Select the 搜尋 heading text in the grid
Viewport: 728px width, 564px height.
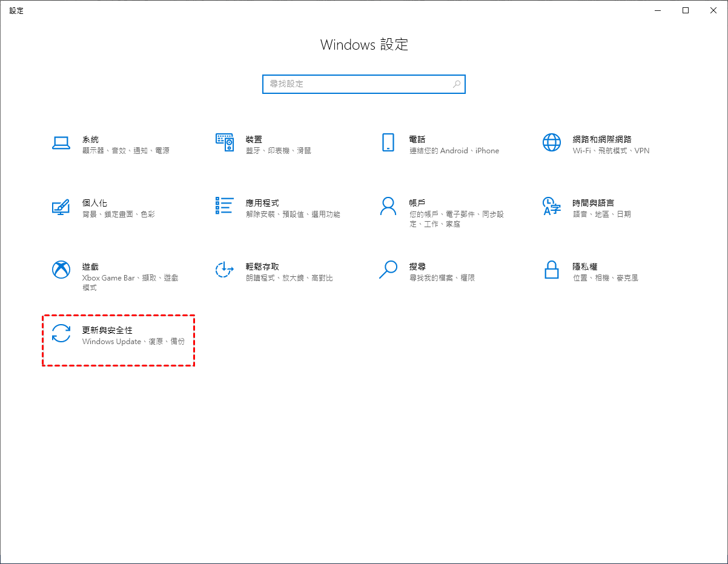pyautogui.click(x=417, y=267)
